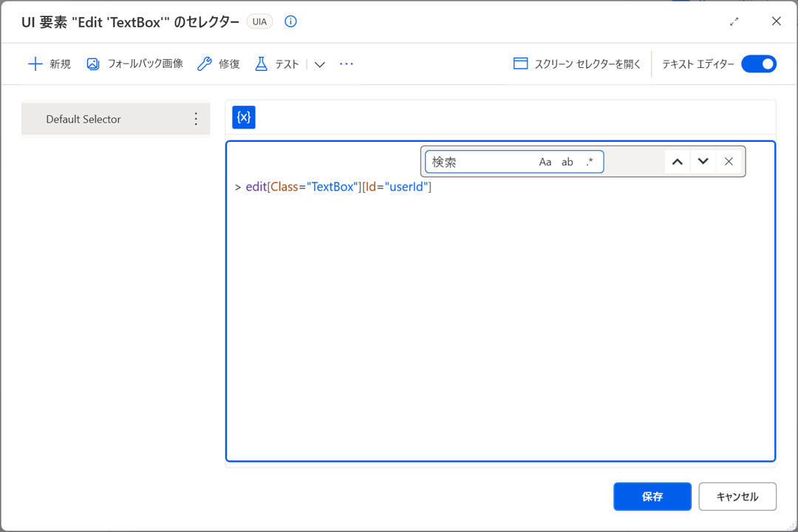The height and width of the screenshot is (532, 798).
Task: Open フォールバック画像 fallback image option
Action: click(135, 64)
